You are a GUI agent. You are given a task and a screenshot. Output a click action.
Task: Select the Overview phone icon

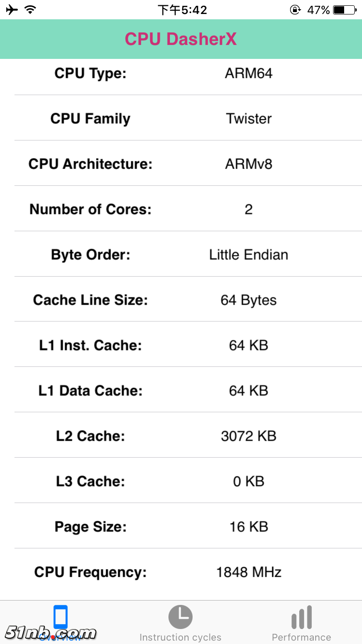[60, 616]
